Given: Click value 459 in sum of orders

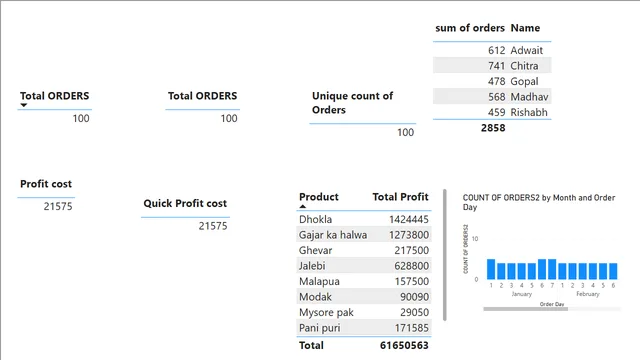Looking at the screenshot, I should click(496, 112).
